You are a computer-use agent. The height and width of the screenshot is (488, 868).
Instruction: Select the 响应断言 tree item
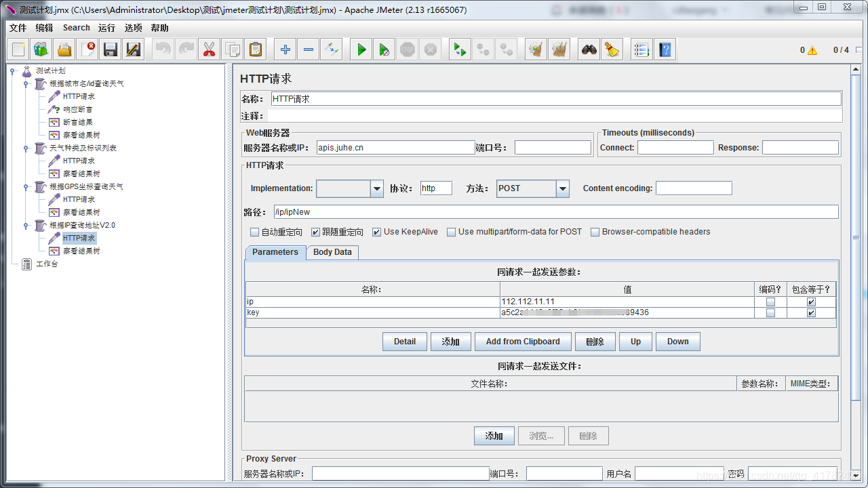(78, 109)
